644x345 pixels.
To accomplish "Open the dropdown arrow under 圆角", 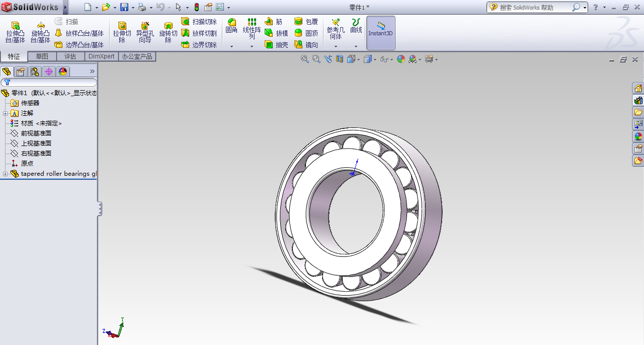I will pyautogui.click(x=231, y=46).
